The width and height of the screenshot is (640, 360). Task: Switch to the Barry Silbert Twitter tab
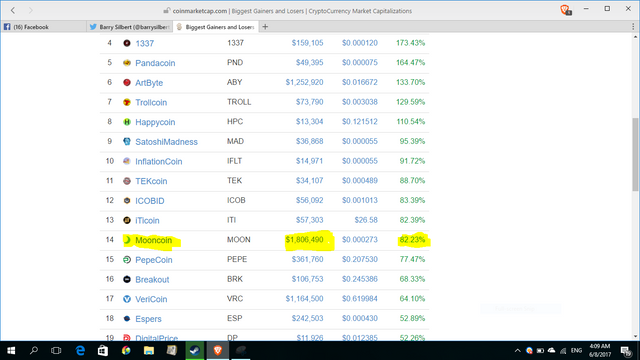pyautogui.click(x=130, y=27)
